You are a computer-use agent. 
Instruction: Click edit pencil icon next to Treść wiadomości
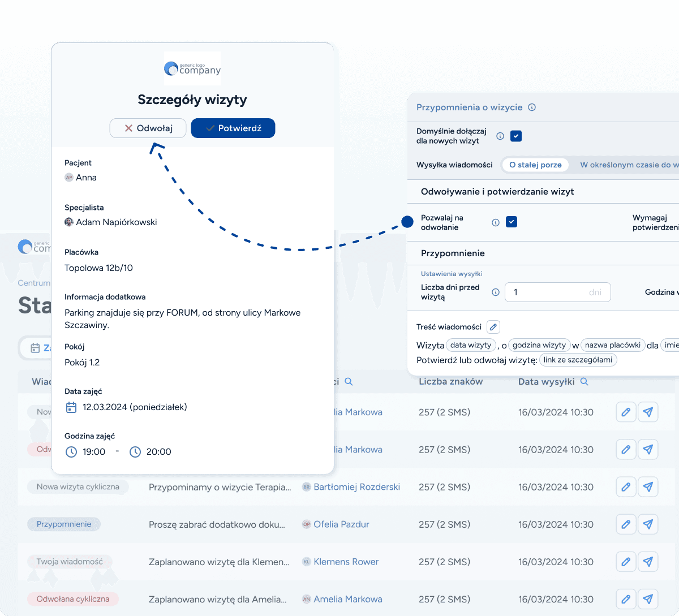tap(493, 327)
